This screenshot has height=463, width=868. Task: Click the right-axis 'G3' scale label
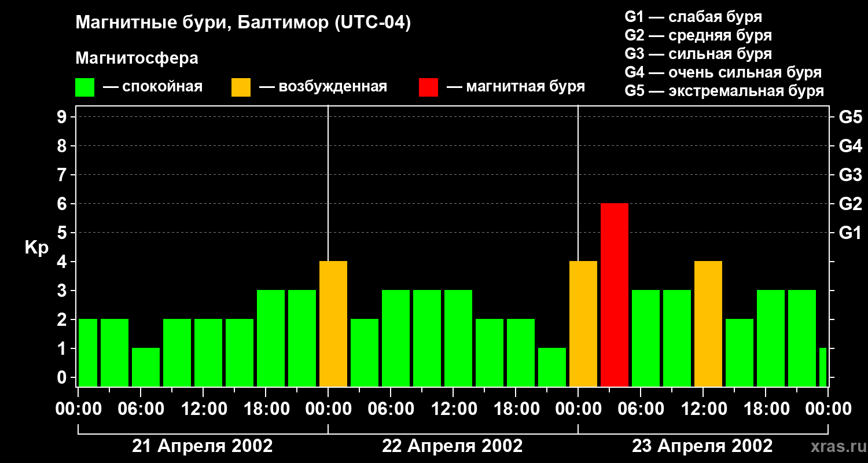coord(850,175)
